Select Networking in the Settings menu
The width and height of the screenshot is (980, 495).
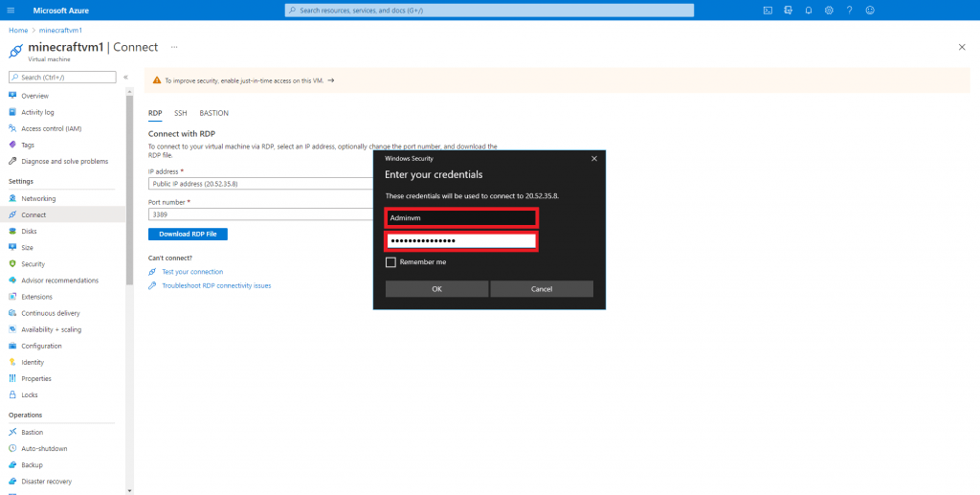tap(38, 198)
